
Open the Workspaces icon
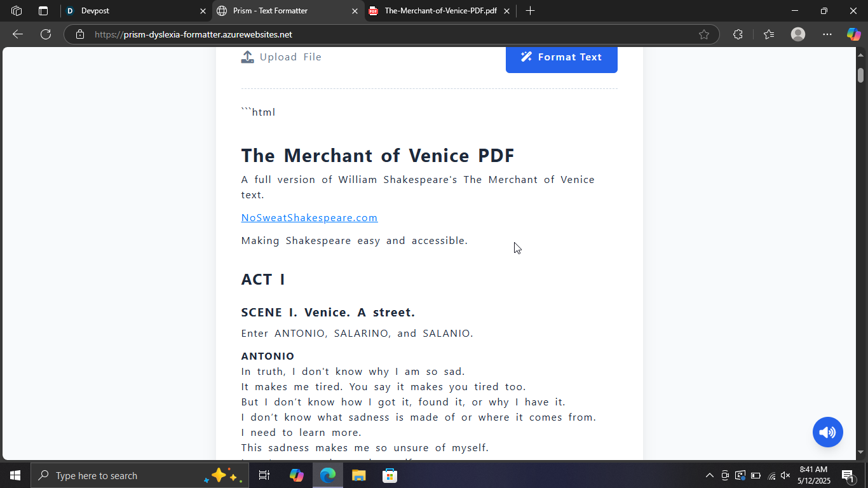(x=17, y=11)
